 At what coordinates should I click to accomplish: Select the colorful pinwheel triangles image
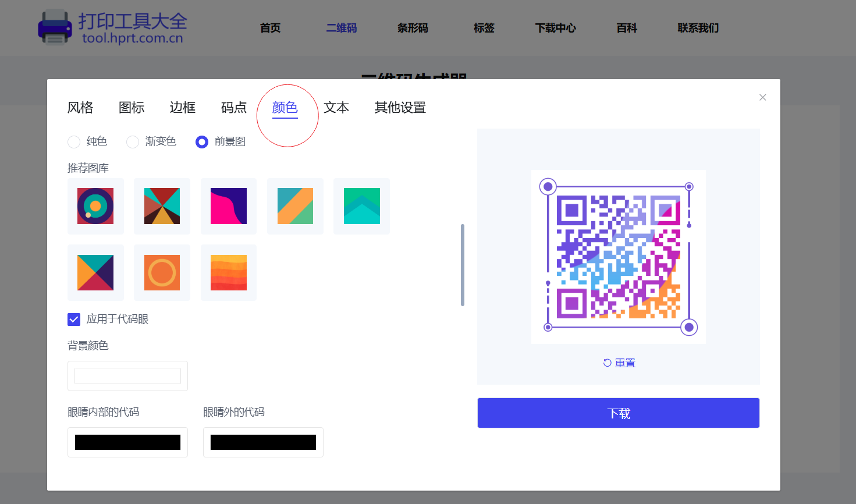pyautogui.click(x=162, y=206)
